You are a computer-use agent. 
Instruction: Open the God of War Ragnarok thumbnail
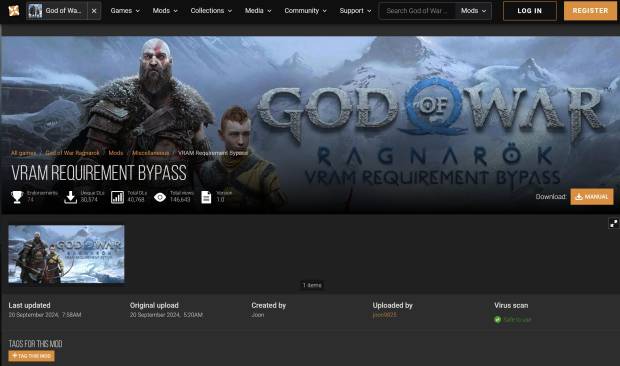click(x=66, y=254)
